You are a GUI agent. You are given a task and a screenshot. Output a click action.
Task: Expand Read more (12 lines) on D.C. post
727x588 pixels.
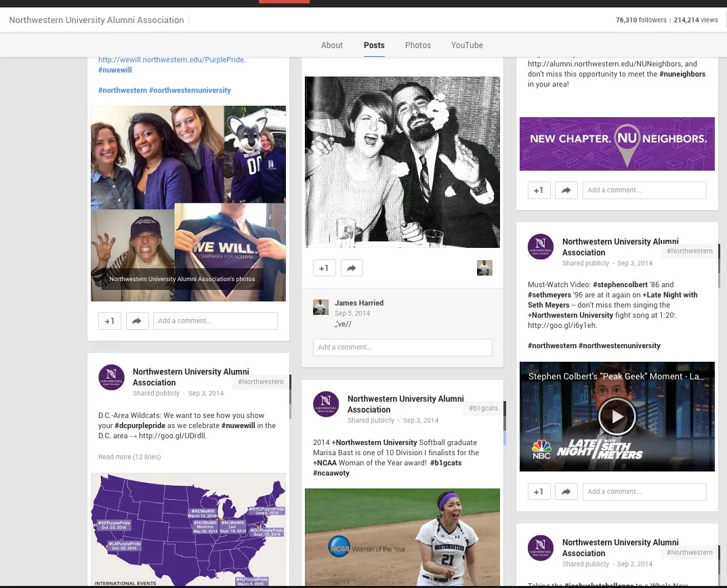(129, 457)
